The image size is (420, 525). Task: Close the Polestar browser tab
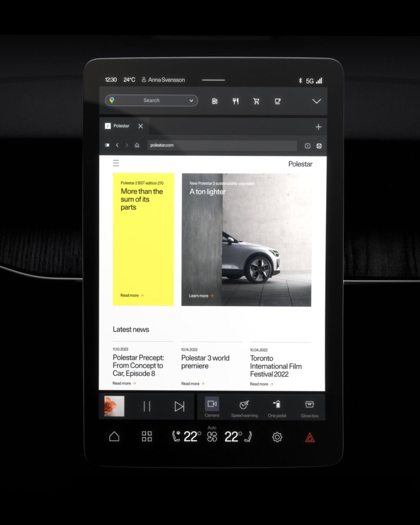click(x=141, y=126)
